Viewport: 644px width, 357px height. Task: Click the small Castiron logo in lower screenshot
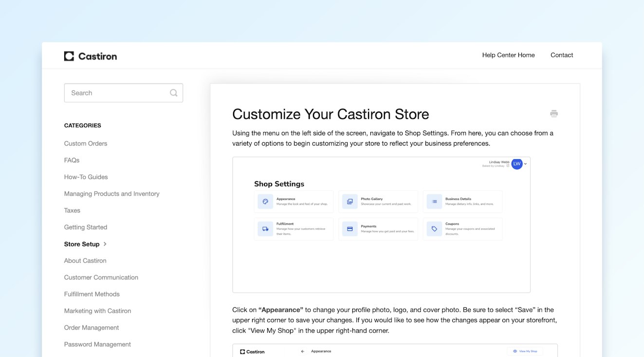[253, 351]
